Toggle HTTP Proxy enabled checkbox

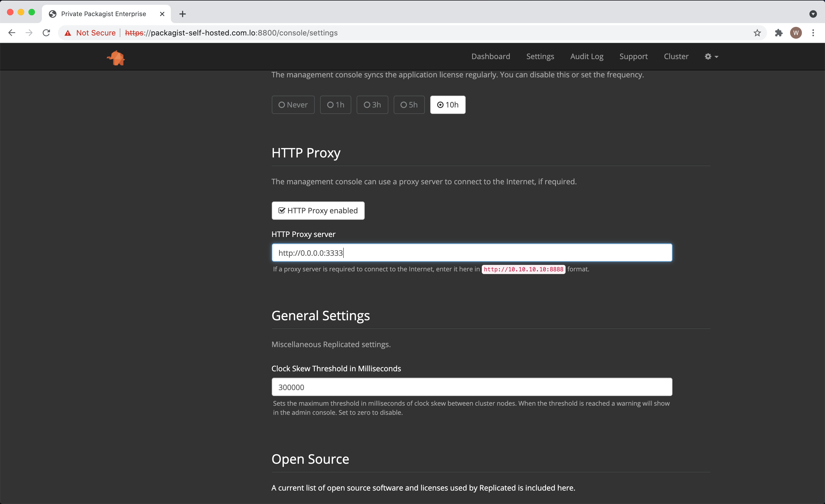click(x=282, y=210)
